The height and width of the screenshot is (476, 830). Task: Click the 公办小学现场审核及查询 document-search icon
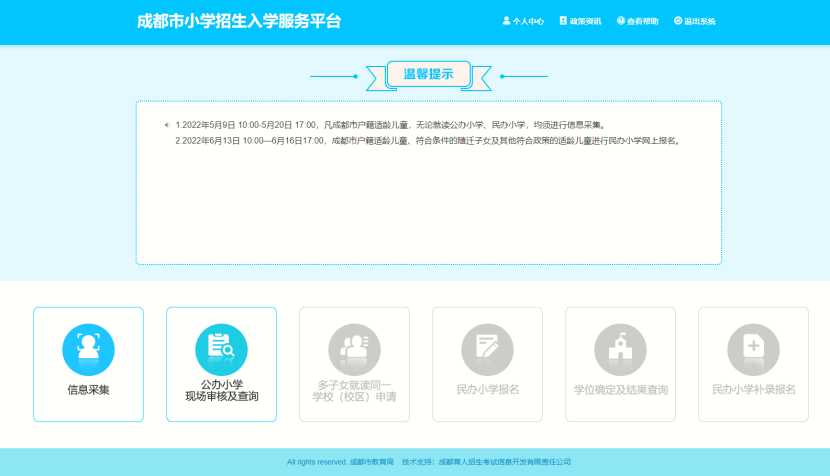221,349
